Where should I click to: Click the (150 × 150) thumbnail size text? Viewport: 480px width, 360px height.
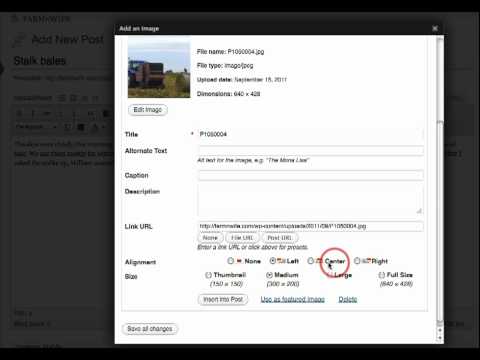[226, 284]
